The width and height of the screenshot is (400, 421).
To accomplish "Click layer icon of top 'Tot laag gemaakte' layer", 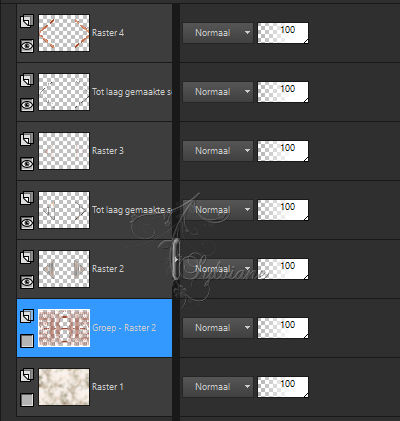I will [27, 81].
